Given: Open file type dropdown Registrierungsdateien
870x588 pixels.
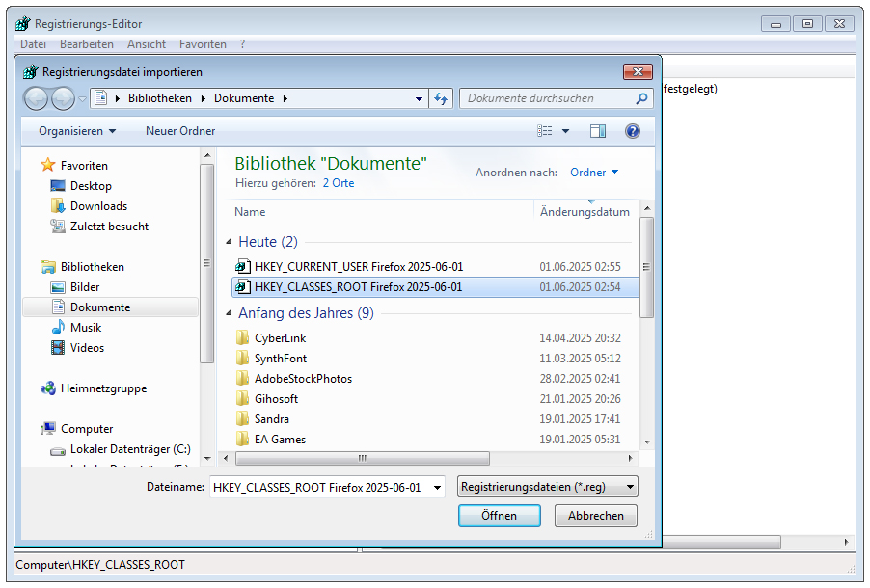Looking at the screenshot, I should [x=547, y=488].
